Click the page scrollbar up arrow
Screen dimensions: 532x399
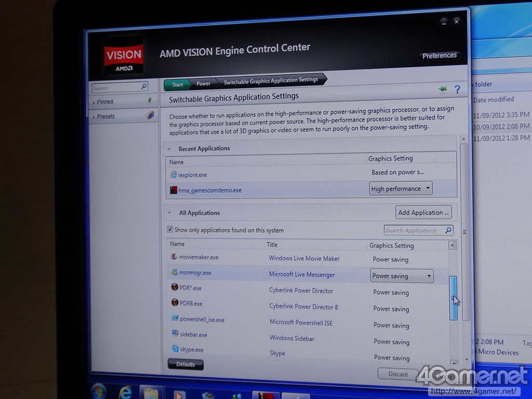coord(463,139)
